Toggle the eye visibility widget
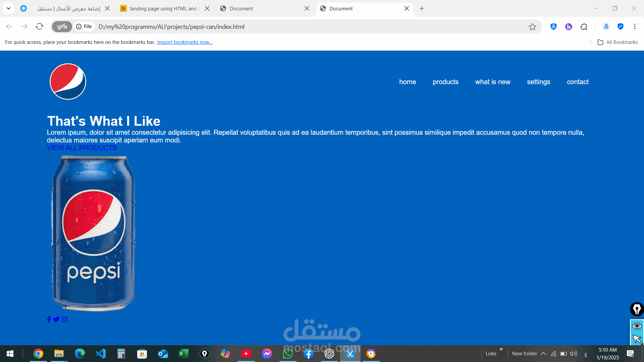The height and width of the screenshot is (362, 644). [x=637, y=326]
